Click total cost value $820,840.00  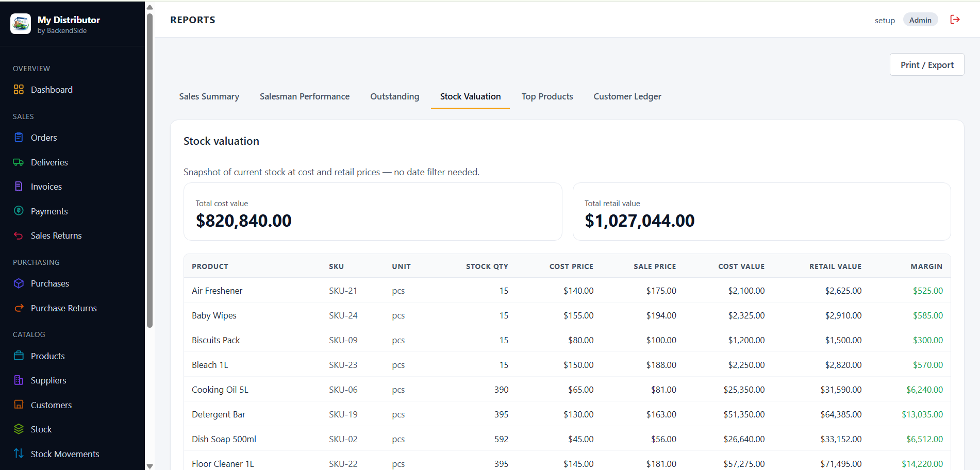pos(243,221)
